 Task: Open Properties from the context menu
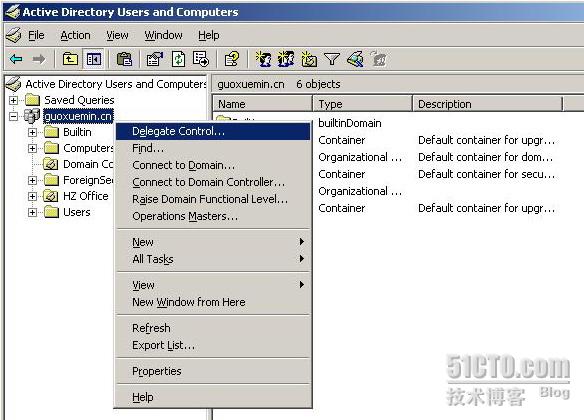[x=213, y=371]
